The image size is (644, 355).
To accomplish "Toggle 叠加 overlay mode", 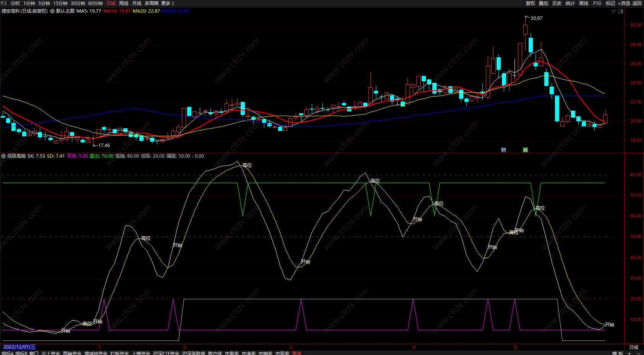I will tap(544, 3).
